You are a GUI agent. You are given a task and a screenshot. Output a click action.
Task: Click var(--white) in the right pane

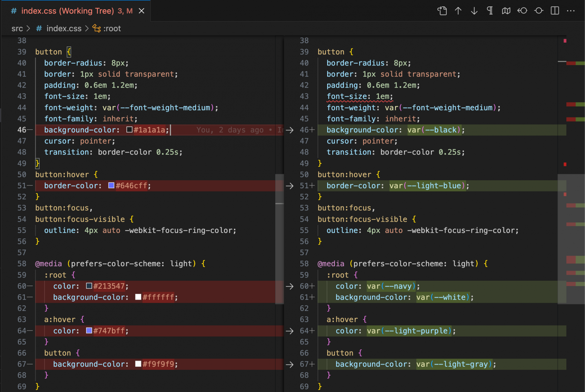pyautogui.click(x=443, y=297)
